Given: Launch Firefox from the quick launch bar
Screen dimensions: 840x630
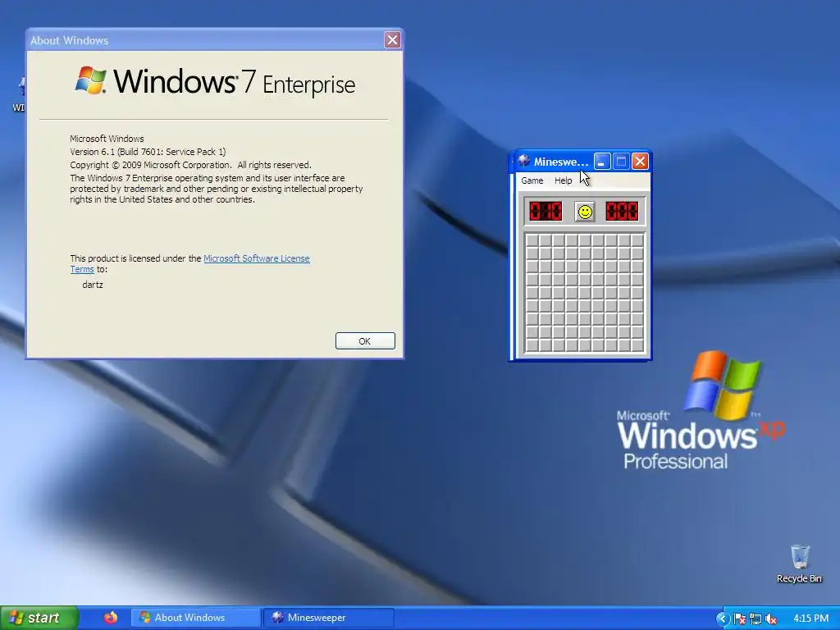Looking at the screenshot, I should (x=111, y=617).
